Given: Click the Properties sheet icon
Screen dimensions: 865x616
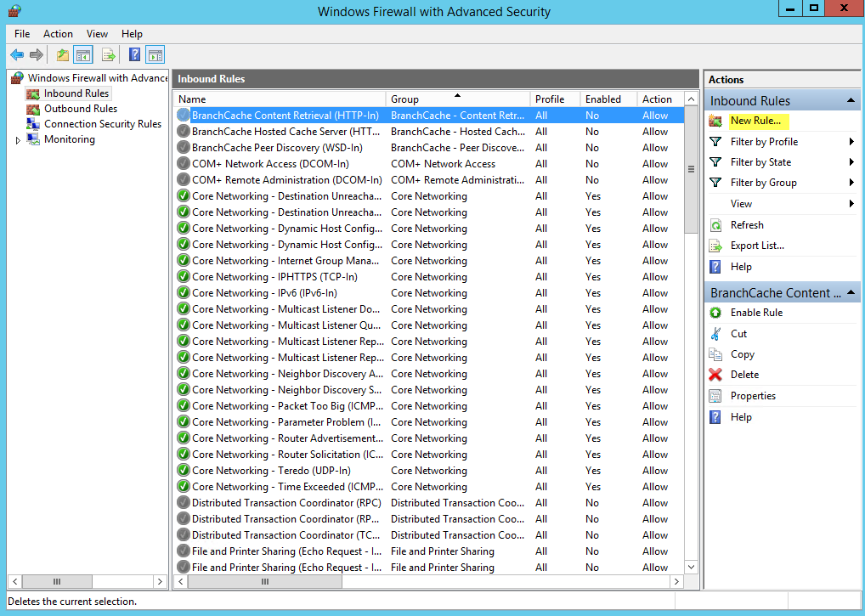Looking at the screenshot, I should (715, 396).
